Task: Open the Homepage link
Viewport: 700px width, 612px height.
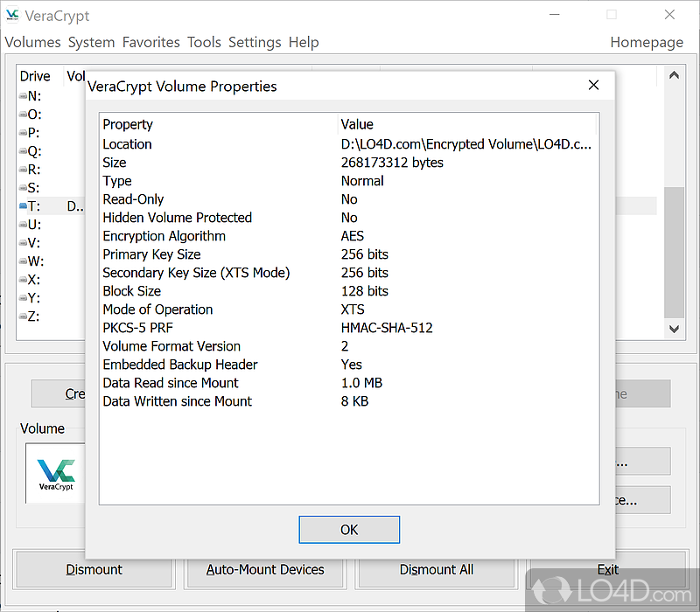Action: (647, 42)
